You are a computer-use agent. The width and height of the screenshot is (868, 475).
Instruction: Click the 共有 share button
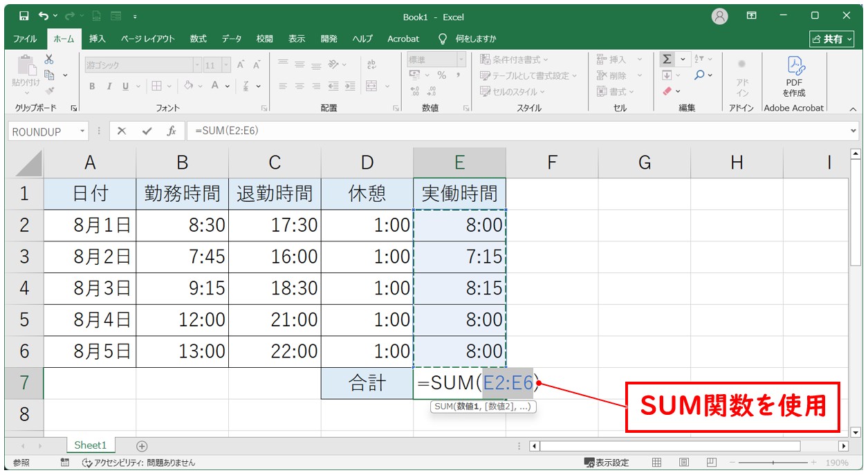tap(833, 39)
